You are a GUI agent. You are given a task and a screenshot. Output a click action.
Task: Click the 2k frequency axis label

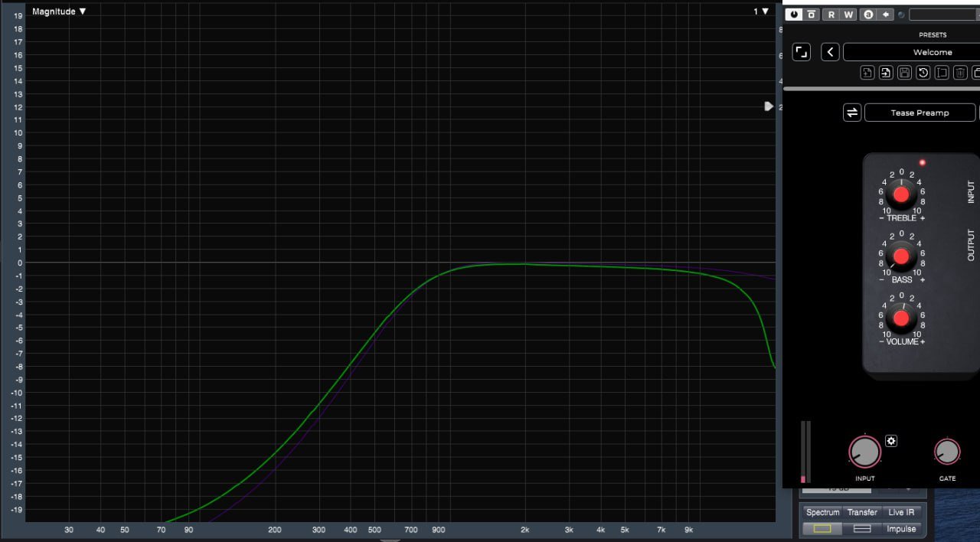tap(525, 530)
